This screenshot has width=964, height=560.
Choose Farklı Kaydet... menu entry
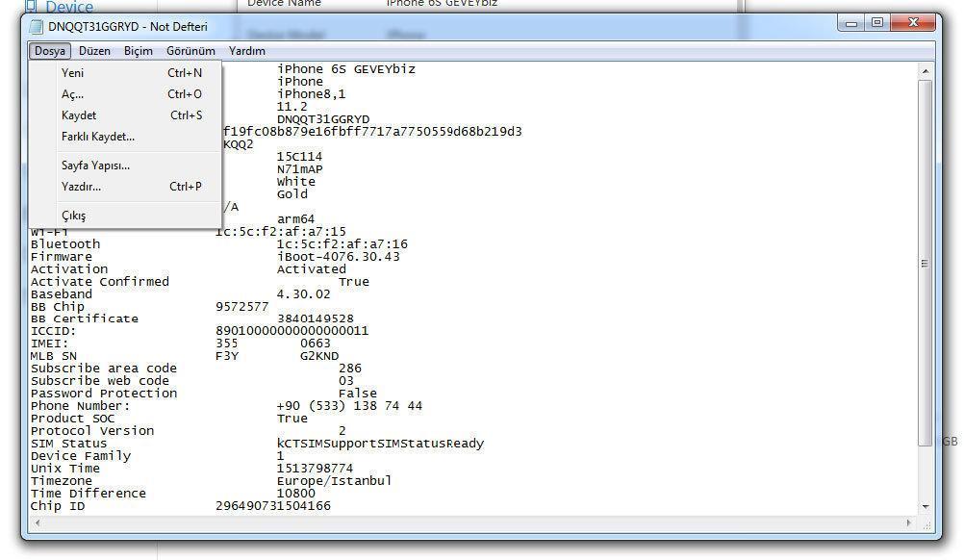pos(125,137)
